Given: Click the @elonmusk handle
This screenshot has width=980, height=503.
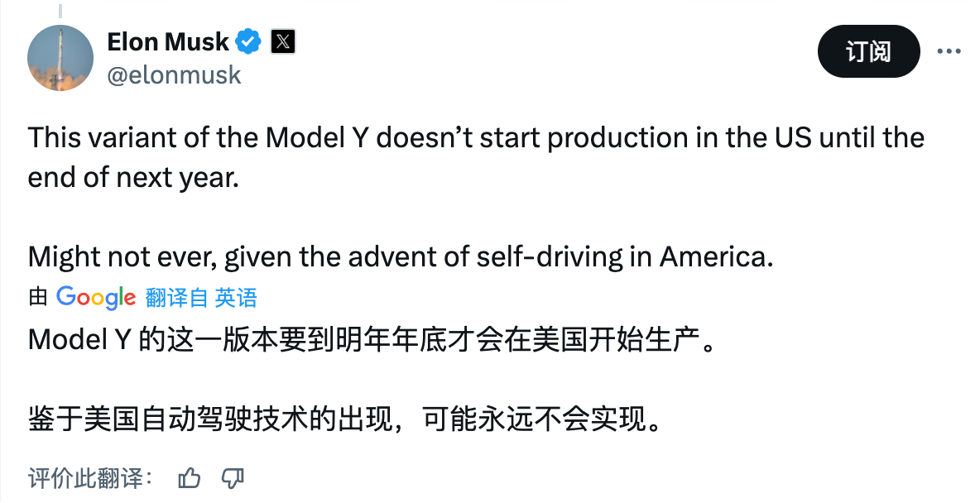Looking at the screenshot, I should 174,75.
